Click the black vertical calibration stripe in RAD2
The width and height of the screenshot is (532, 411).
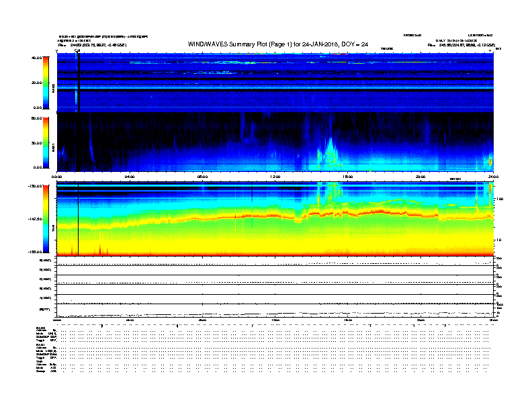pyautogui.click(x=79, y=83)
